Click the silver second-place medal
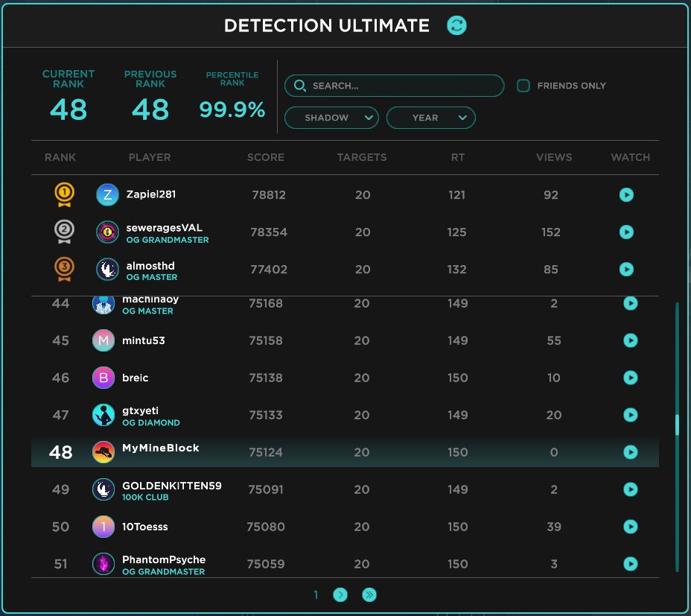The height and width of the screenshot is (616, 691). pos(64,232)
